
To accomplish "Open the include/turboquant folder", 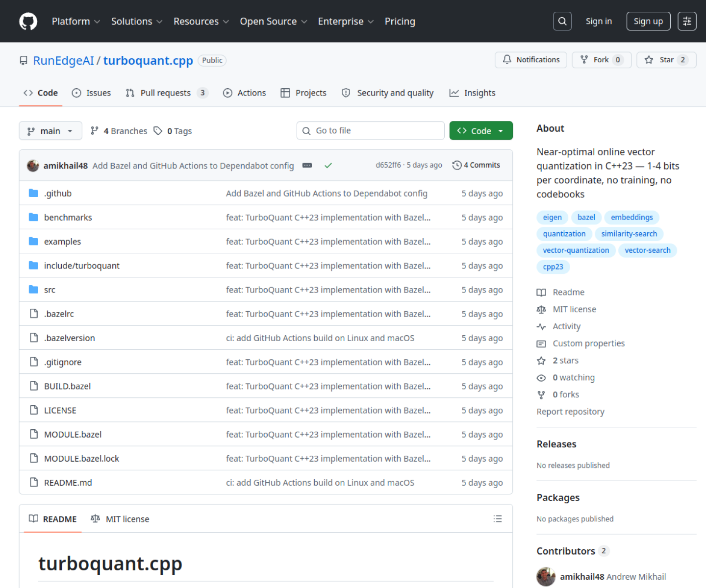I will 82,266.
